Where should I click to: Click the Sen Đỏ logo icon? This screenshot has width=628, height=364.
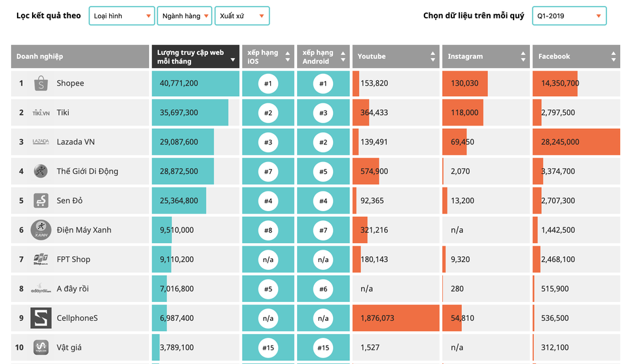[41, 201]
